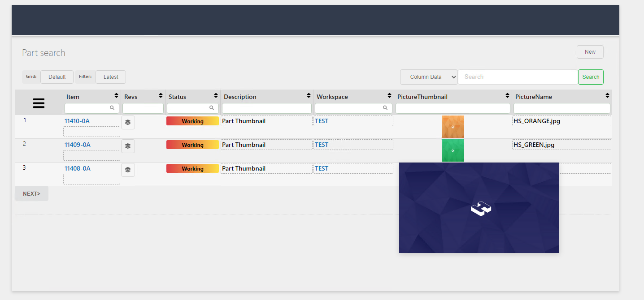Image resolution: width=644 pixels, height=300 pixels.
Task: Focus the Status column filter field
Action: (193, 108)
